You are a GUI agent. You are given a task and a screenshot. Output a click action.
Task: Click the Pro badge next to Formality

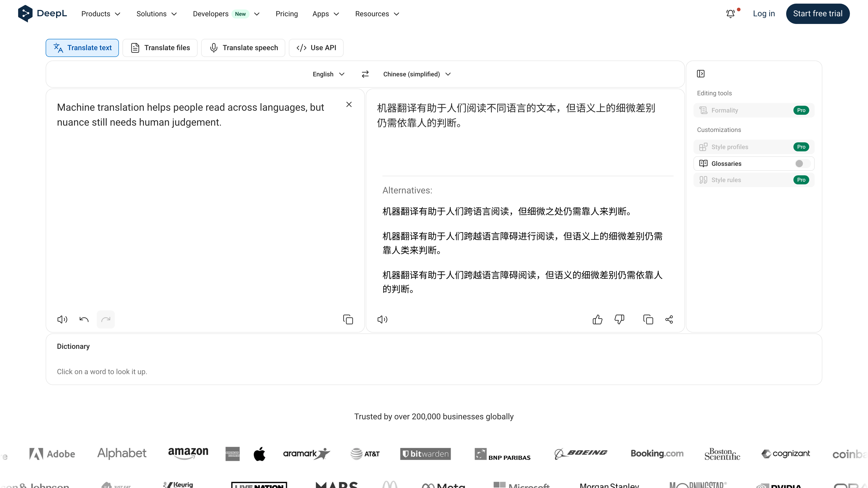coord(801,110)
